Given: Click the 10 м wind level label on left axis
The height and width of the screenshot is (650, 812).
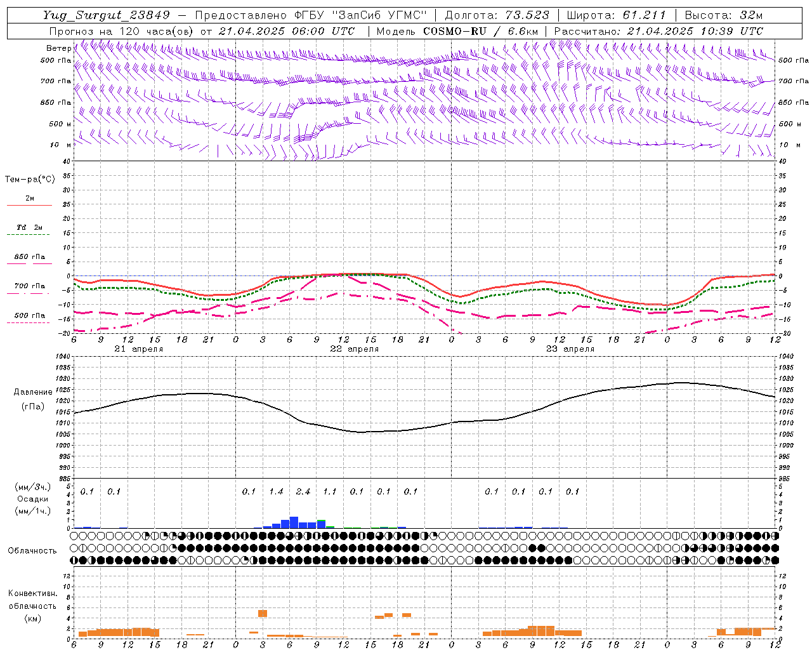Looking at the screenshot, I should (x=60, y=145).
